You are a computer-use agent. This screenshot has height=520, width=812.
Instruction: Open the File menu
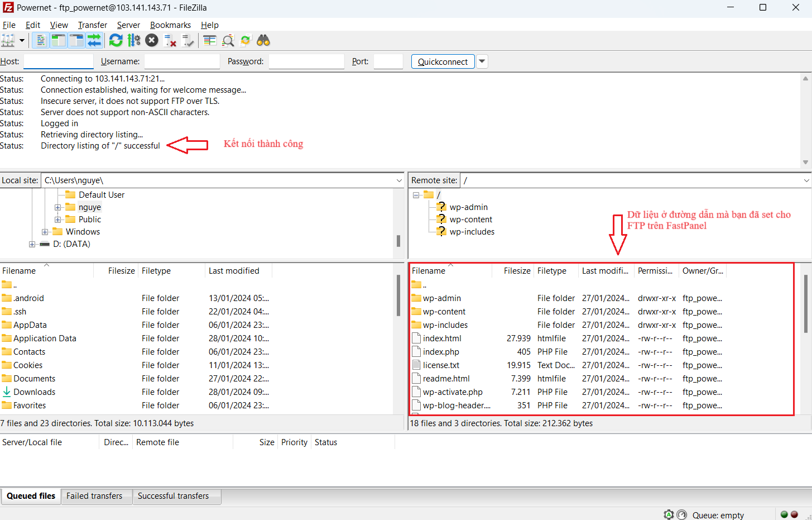pos(9,25)
